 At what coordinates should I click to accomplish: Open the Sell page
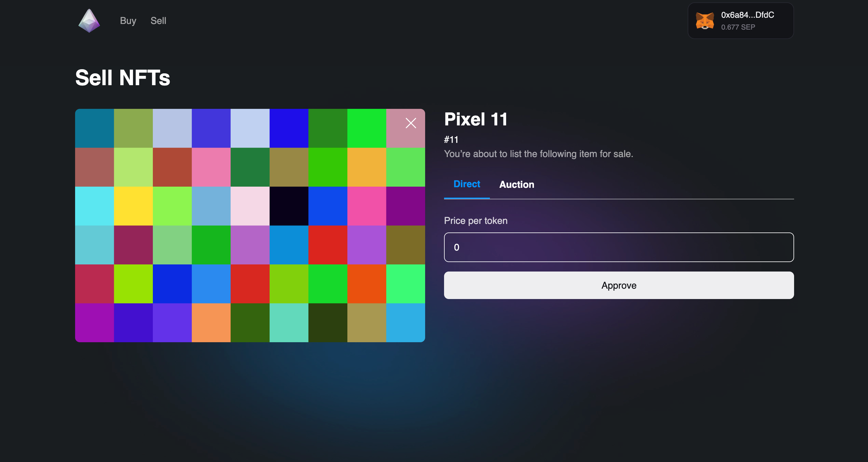click(x=158, y=21)
